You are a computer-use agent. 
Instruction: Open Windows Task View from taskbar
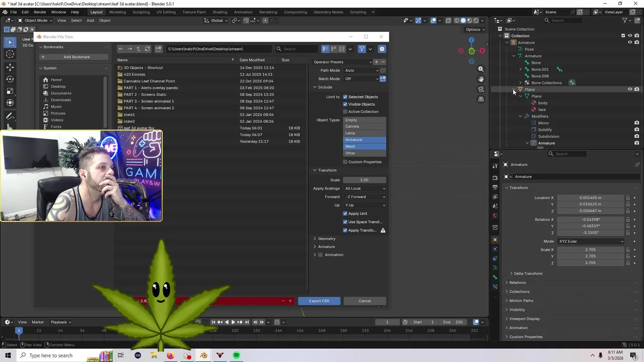pyautogui.click(x=121, y=355)
